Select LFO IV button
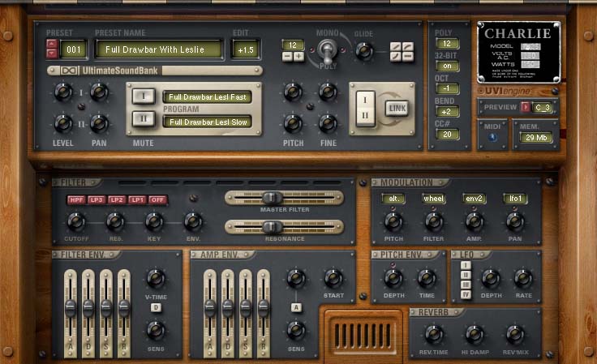This screenshot has height=364, width=597. point(466,294)
